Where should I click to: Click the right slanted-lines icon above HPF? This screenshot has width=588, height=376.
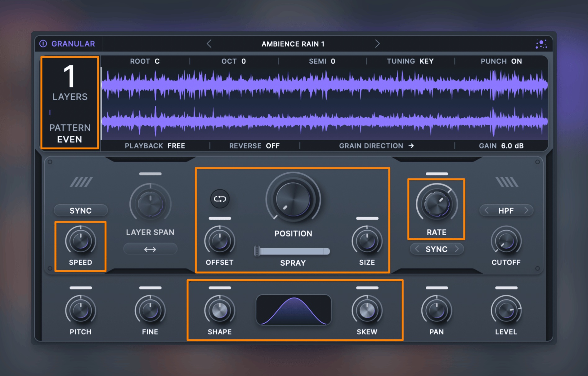point(507,182)
